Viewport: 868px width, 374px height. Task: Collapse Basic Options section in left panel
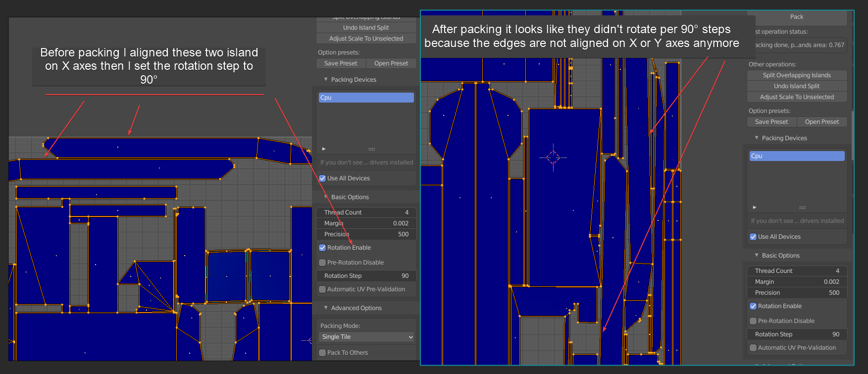(326, 197)
